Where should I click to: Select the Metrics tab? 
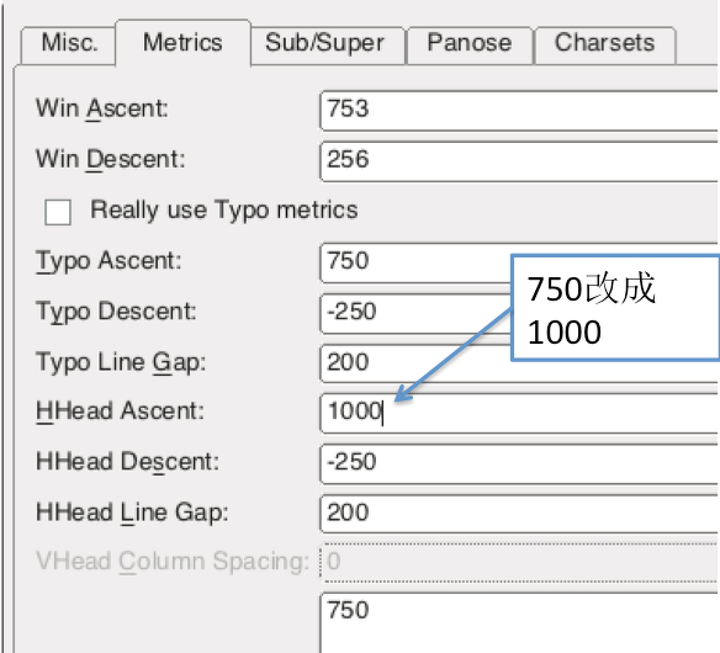[x=182, y=43]
